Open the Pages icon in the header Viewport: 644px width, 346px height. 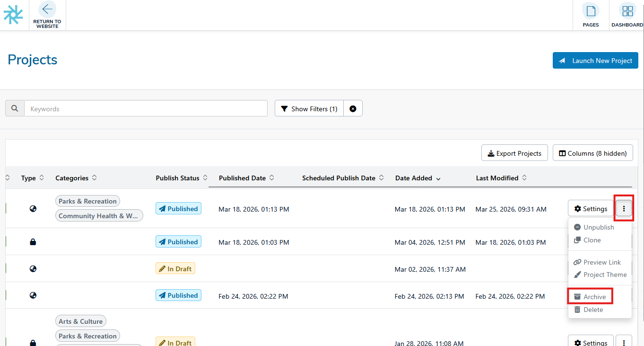click(590, 11)
